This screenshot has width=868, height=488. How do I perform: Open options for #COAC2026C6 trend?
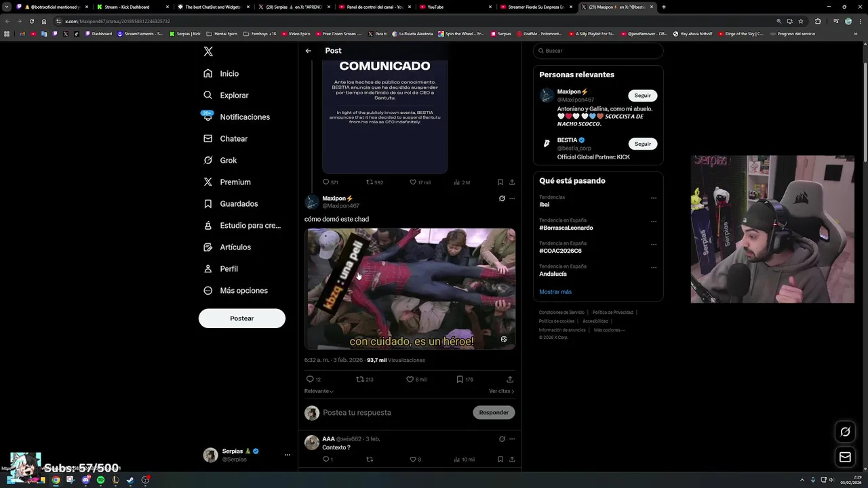pyautogui.click(x=654, y=244)
